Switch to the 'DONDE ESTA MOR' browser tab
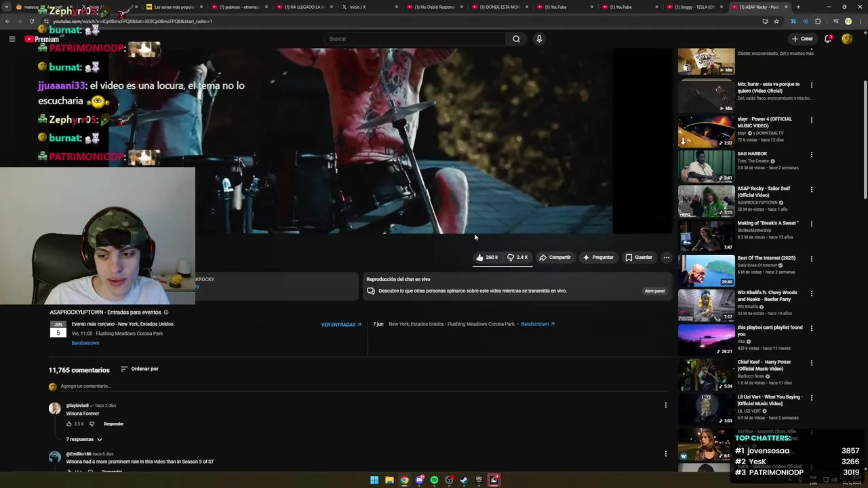Screen dimensions: 868x488 click(499, 7)
